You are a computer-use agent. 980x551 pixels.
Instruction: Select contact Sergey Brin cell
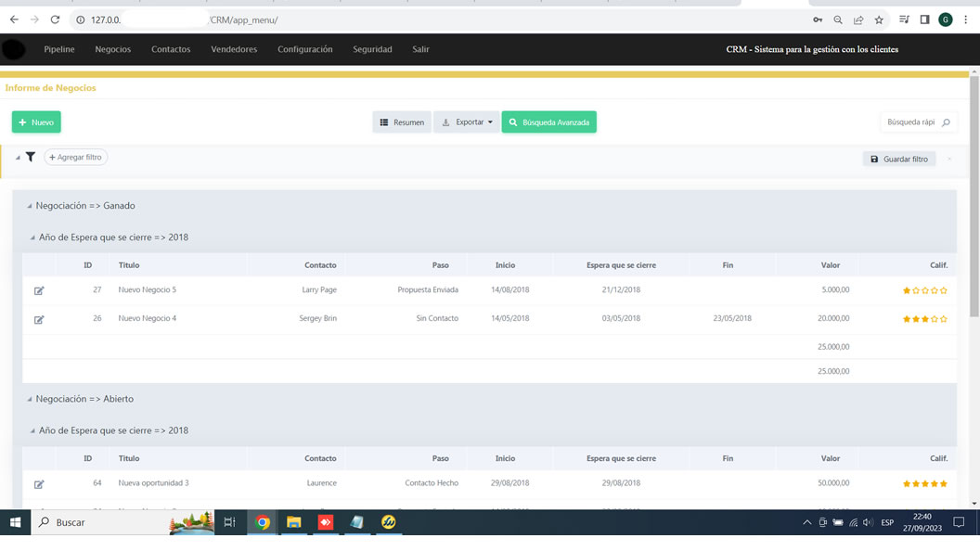click(x=317, y=318)
